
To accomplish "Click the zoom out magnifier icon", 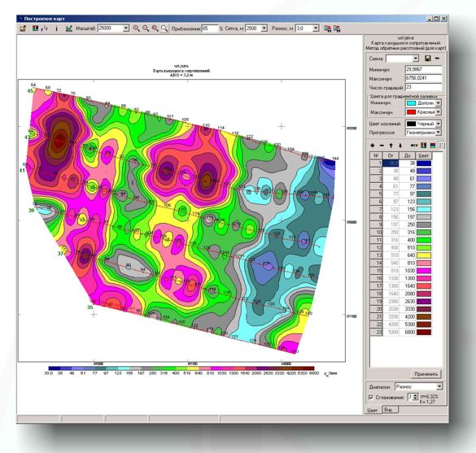I will pos(146,28).
